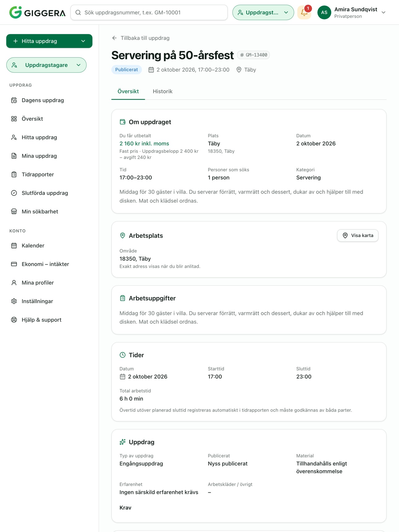Click the AS profile avatar
Viewport: 399px width, 532px height.
[x=324, y=12]
